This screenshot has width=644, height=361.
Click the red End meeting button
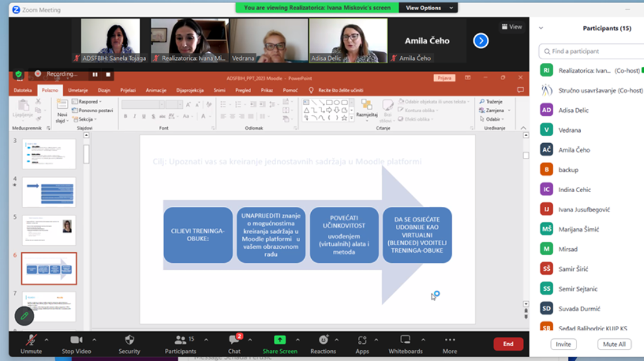pos(507,344)
